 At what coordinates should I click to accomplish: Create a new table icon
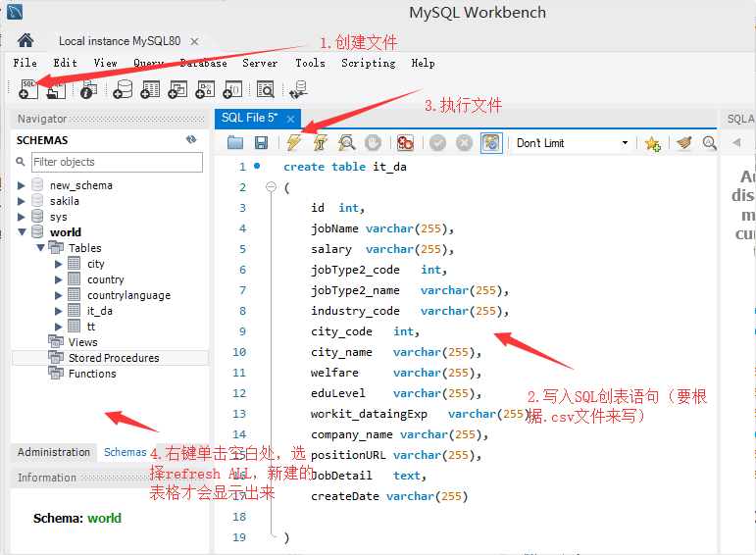[150, 89]
